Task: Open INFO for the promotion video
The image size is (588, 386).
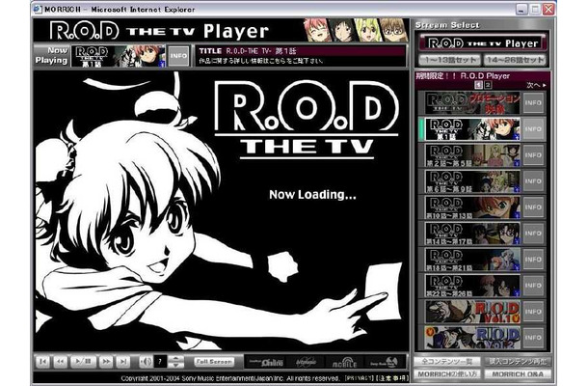Action: tap(533, 103)
